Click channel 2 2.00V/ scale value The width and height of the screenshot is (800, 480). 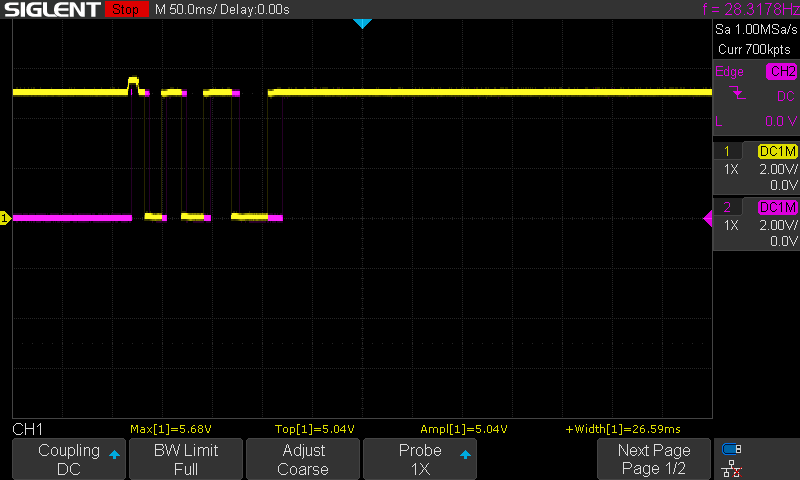(x=778, y=225)
